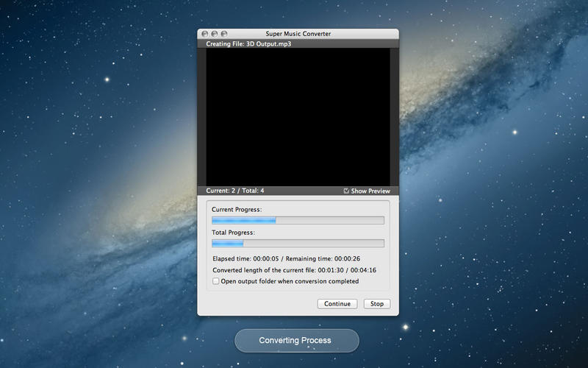Screen dimensions: 588x368
Task: Click the elapsed and remaining time text
Action: click(x=287, y=259)
